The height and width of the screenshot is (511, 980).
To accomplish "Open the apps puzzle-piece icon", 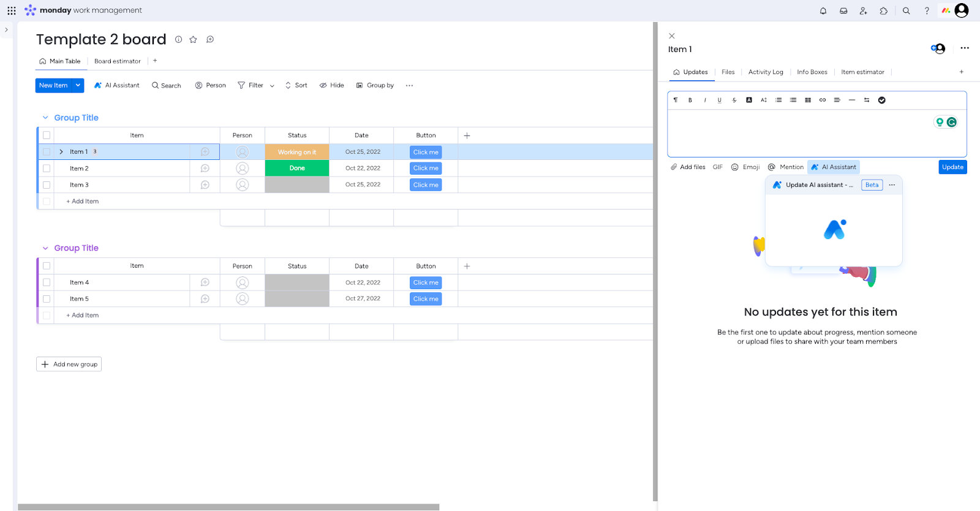I will tap(883, 10).
